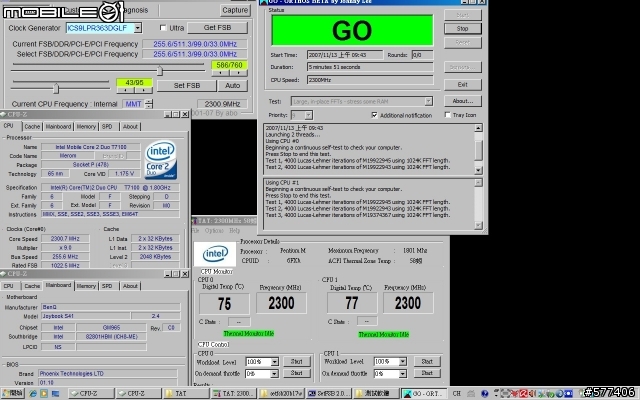
Task: Click CPU 0 Workload Level Start button
Action: (x=296, y=362)
